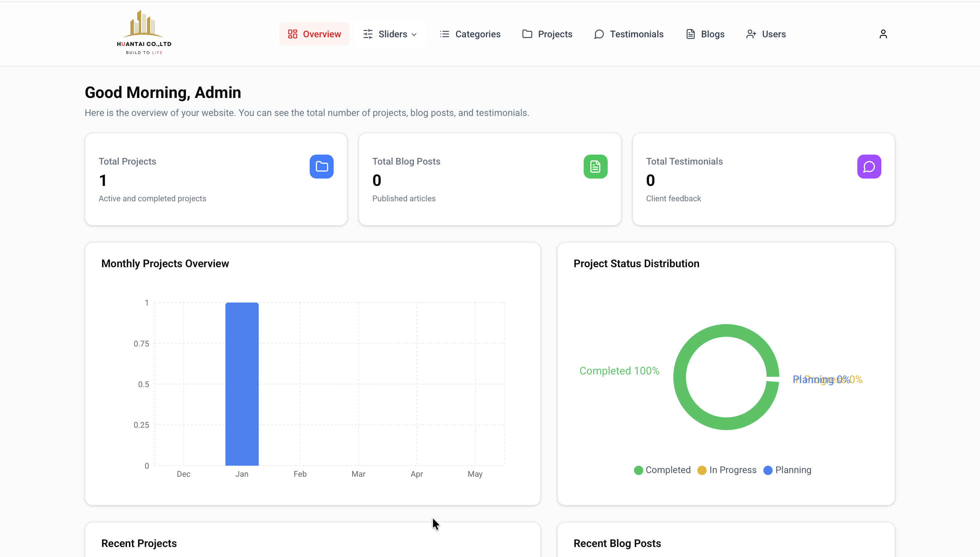Click the Overview grid icon
This screenshot has width=980, height=557.
[x=292, y=34]
